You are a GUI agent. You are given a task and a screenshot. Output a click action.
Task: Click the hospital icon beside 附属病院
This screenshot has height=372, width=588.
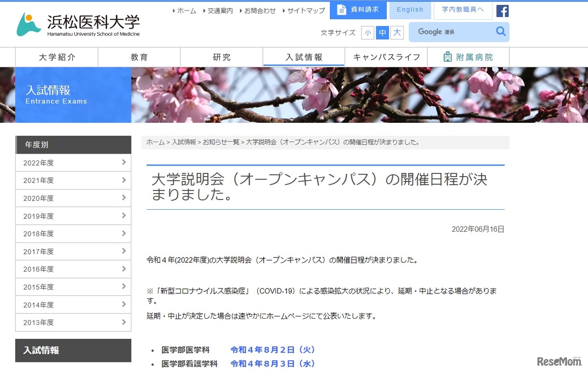pyautogui.click(x=447, y=57)
